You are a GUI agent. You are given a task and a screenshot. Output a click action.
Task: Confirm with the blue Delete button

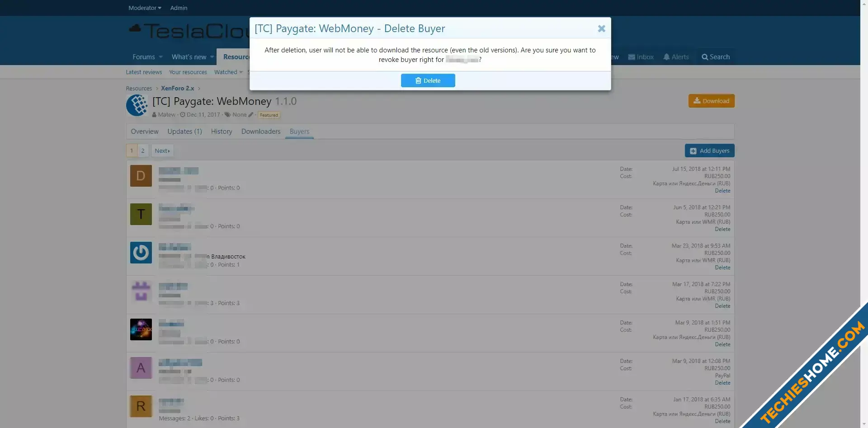tap(428, 80)
